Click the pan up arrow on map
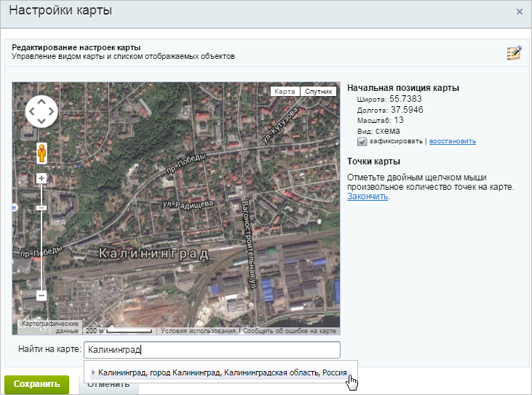532x395 pixels. pos(41,101)
